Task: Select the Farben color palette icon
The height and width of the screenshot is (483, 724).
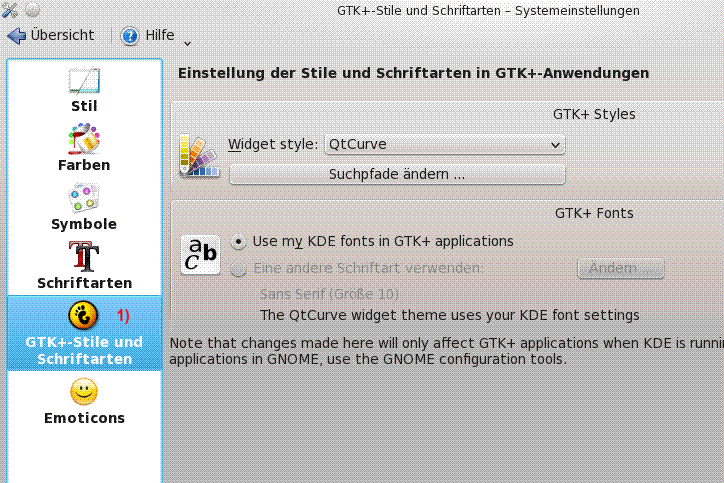Action: coord(84,139)
